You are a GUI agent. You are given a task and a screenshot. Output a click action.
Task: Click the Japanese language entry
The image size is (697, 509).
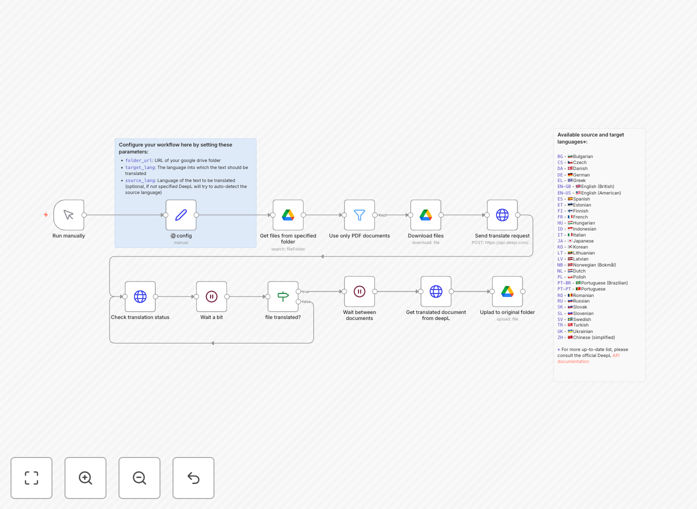576,241
